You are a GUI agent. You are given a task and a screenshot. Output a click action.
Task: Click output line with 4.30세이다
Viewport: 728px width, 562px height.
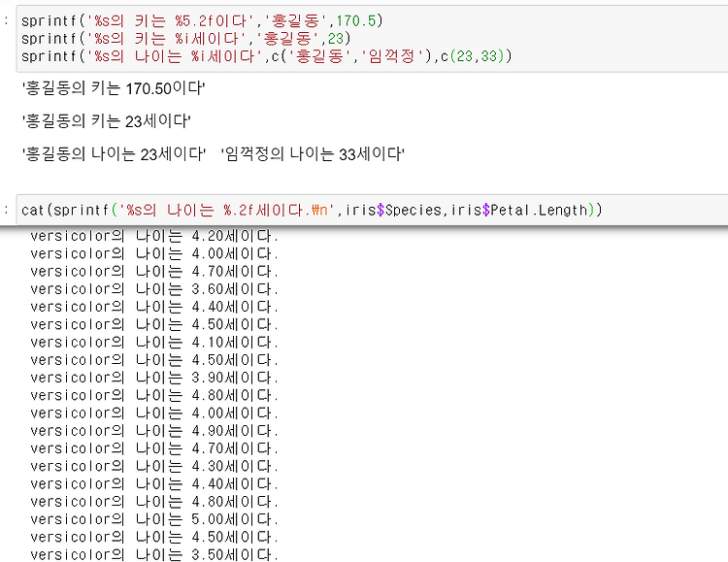(154, 466)
